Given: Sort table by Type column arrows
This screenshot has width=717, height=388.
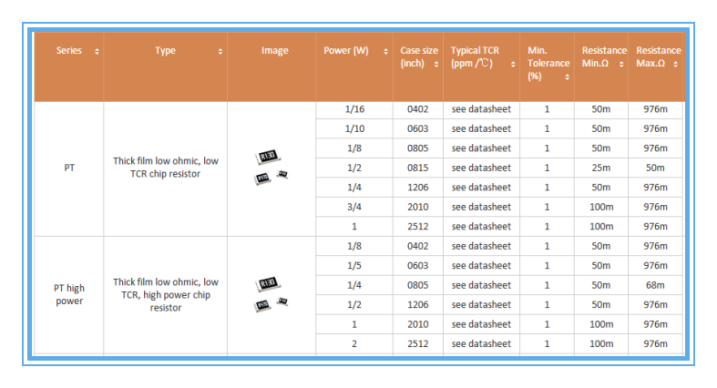Looking at the screenshot, I should point(220,51).
